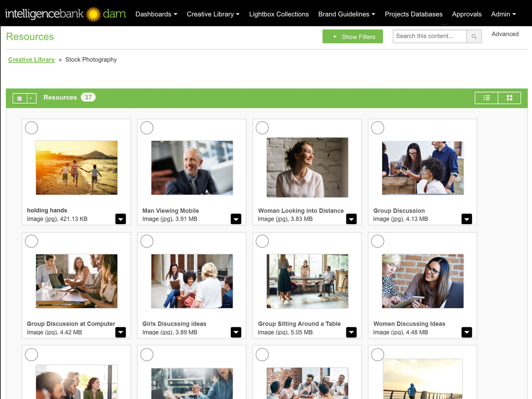Select Group Discussion at Computer resource
Viewport: 532px width, 399px height.
[32, 241]
